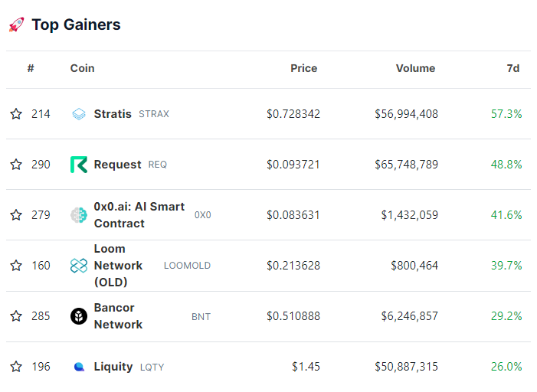Sort by the Coin column header
The height and width of the screenshot is (392, 537).
[82, 68]
